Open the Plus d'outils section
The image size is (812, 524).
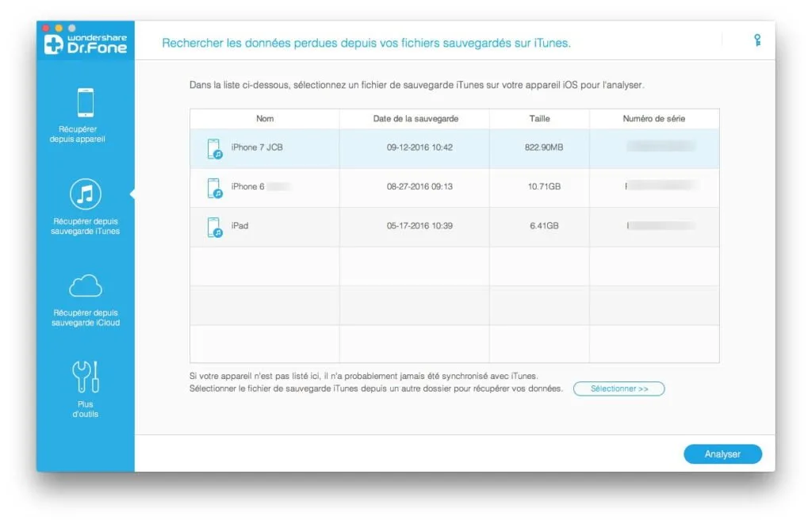pos(86,389)
